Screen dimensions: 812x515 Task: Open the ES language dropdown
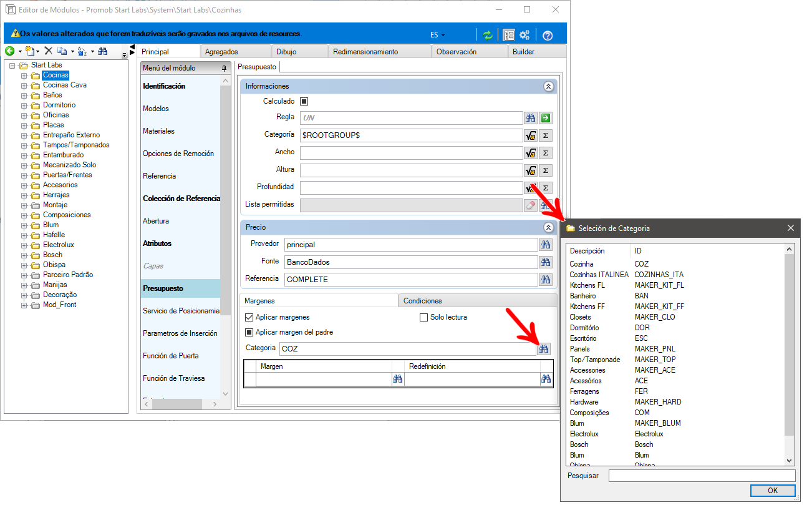438,35
